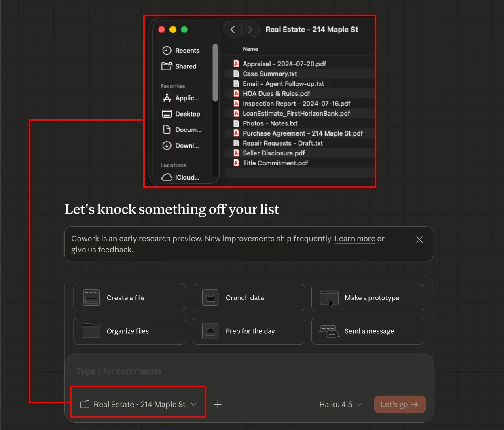Click the red close window button in Finder
This screenshot has height=430, width=504.
(161, 30)
